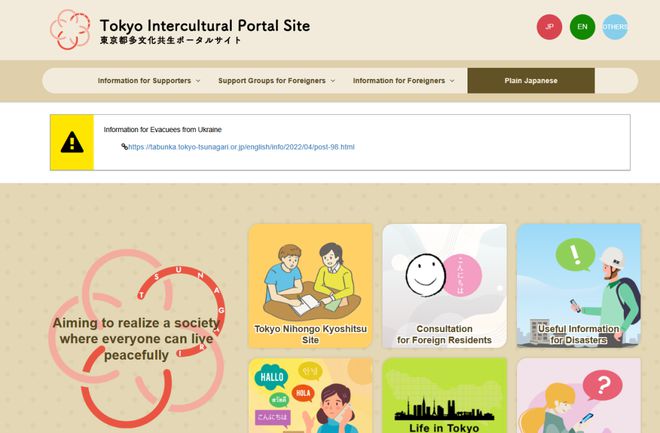Click the Plain Japanese button

coord(531,80)
